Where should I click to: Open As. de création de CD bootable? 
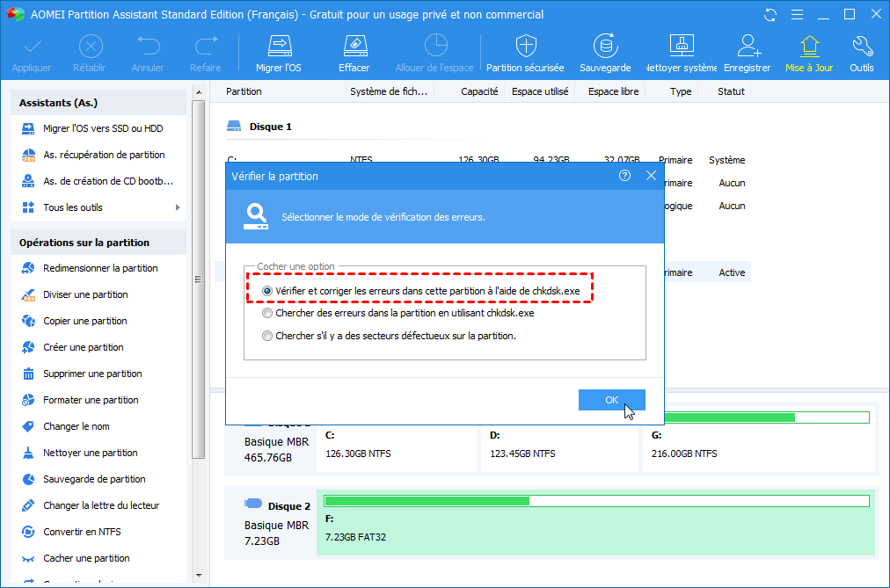[98, 181]
